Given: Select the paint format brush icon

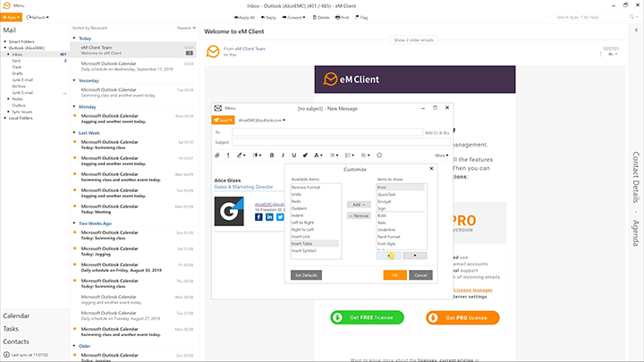Looking at the screenshot, I should tap(305, 156).
